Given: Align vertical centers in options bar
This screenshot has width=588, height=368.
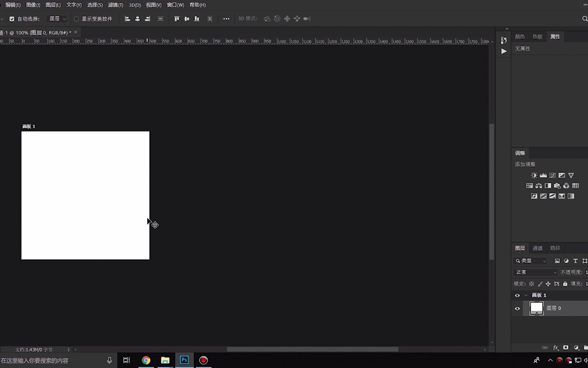Looking at the screenshot, I should [x=187, y=19].
